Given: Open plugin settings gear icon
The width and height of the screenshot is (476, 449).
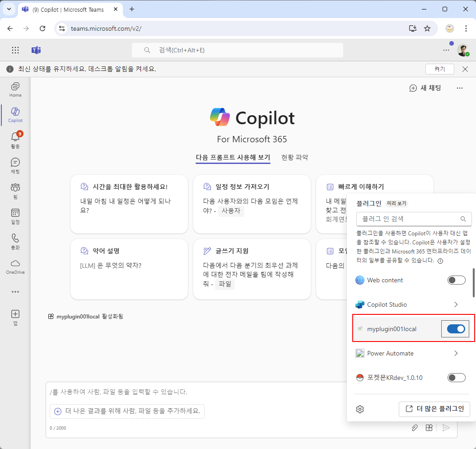Looking at the screenshot, I should tap(360, 409).
